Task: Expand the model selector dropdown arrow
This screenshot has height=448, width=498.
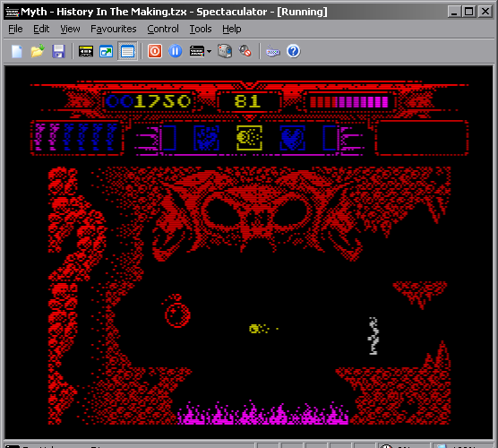Action: pos(209,51)
